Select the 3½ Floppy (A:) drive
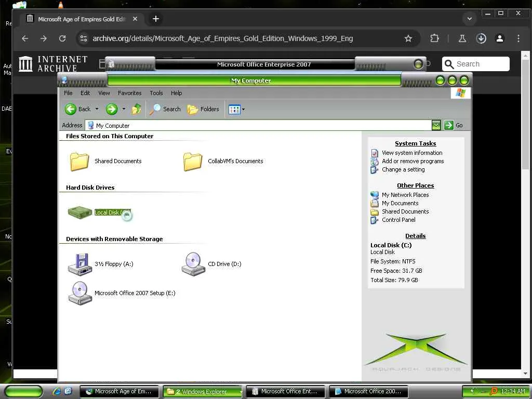 [101, 264]
